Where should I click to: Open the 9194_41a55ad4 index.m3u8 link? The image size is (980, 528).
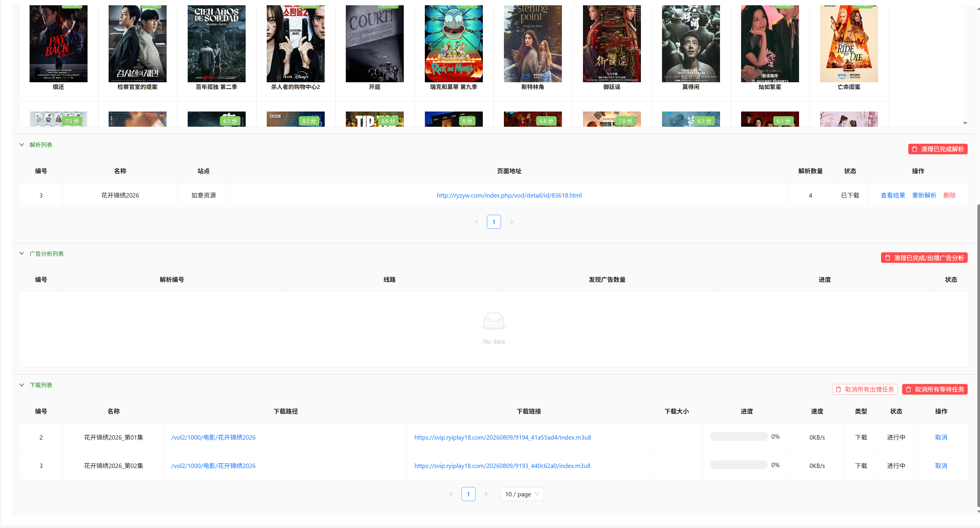tap(502, 438)
